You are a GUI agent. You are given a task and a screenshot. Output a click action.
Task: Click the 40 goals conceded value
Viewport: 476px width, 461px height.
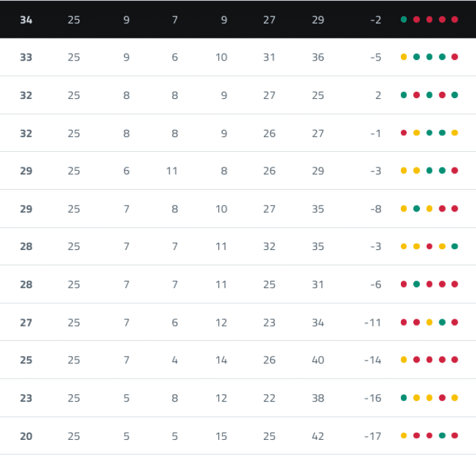tap(318, 360)
